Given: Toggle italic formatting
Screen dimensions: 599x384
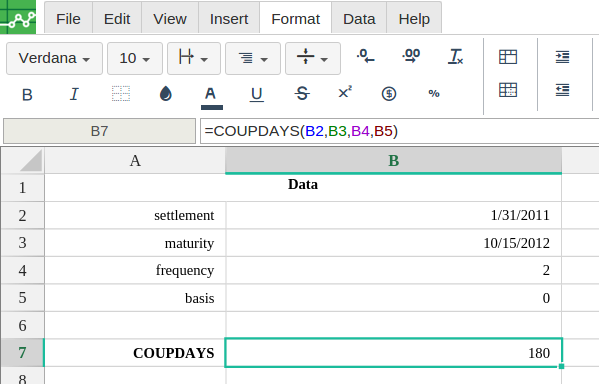Looking at the screenshot, I should 74,94.
